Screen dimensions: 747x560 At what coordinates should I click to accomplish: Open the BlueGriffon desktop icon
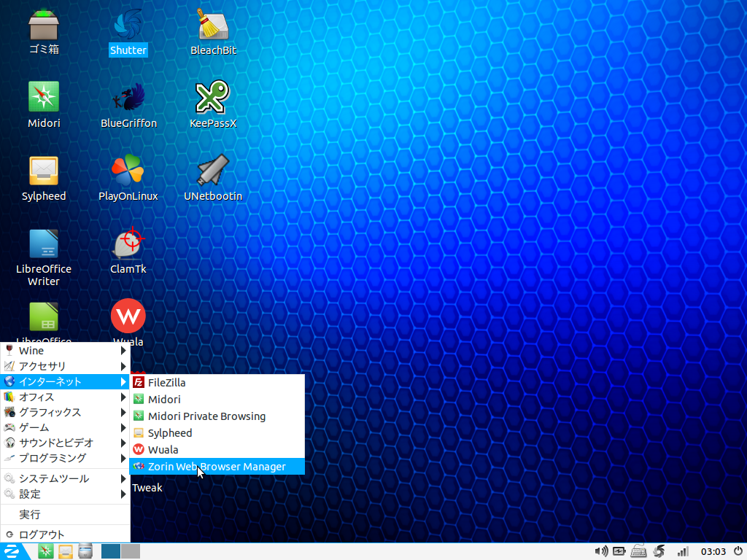click(128, 105)
